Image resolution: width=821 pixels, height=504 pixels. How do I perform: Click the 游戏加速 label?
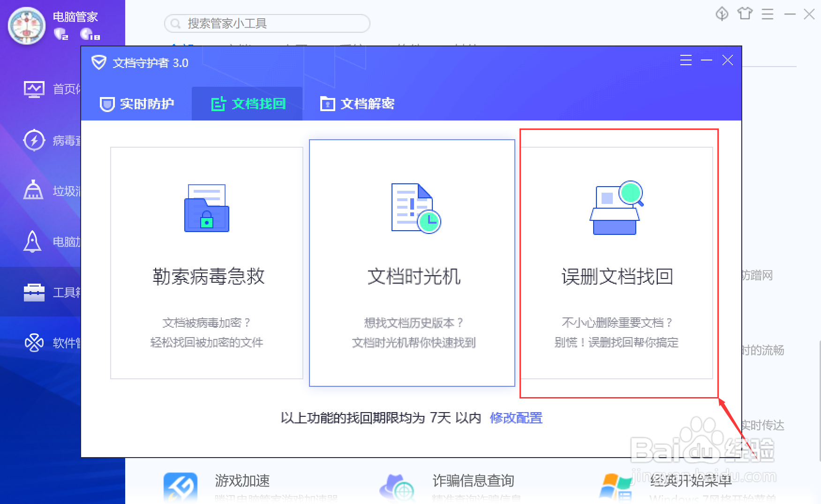pyautogui.click(x=242, y=481)
